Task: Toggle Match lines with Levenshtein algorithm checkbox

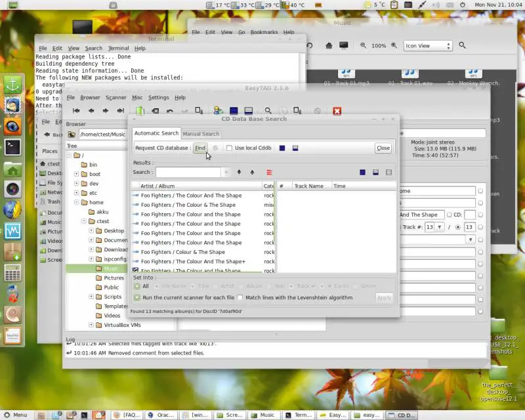Action: (240, 297)
